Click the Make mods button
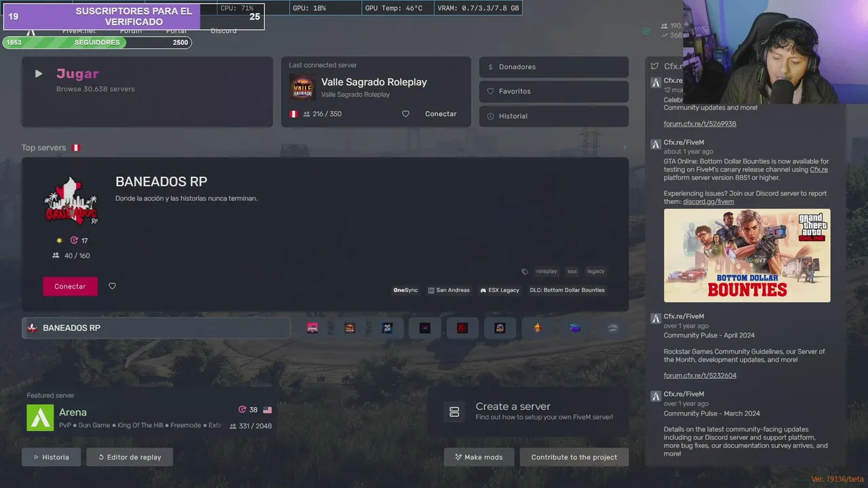868x488 pixels. (479, 457)
